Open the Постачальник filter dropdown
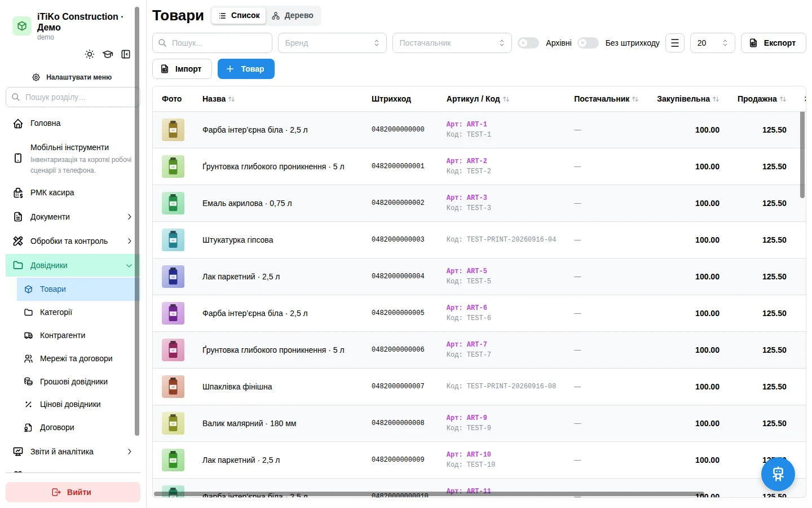The image size is (812, 508). coord(452,43)
